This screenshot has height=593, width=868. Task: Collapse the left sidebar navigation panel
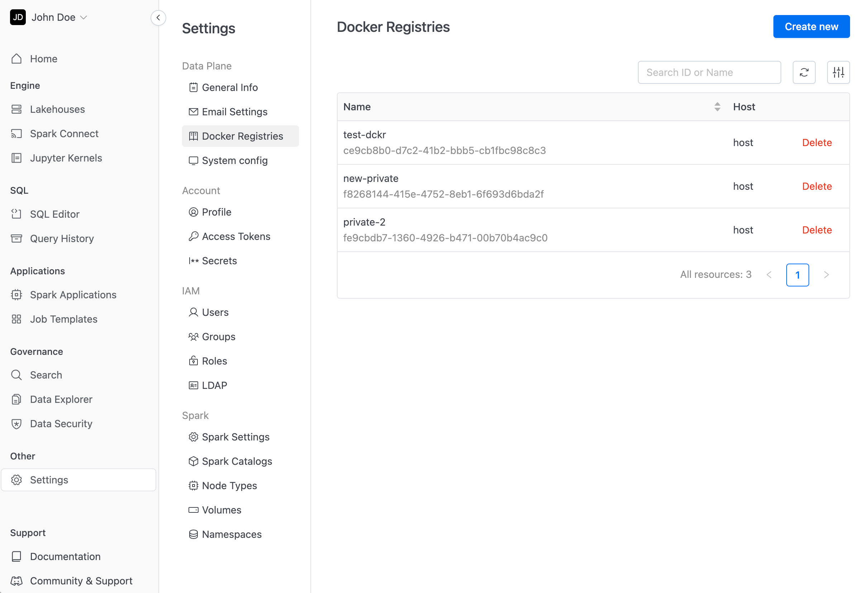tap(158, 17)
